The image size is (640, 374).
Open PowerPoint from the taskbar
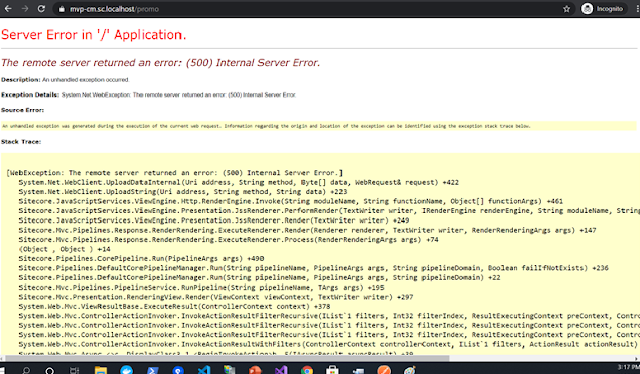point(255,370)
